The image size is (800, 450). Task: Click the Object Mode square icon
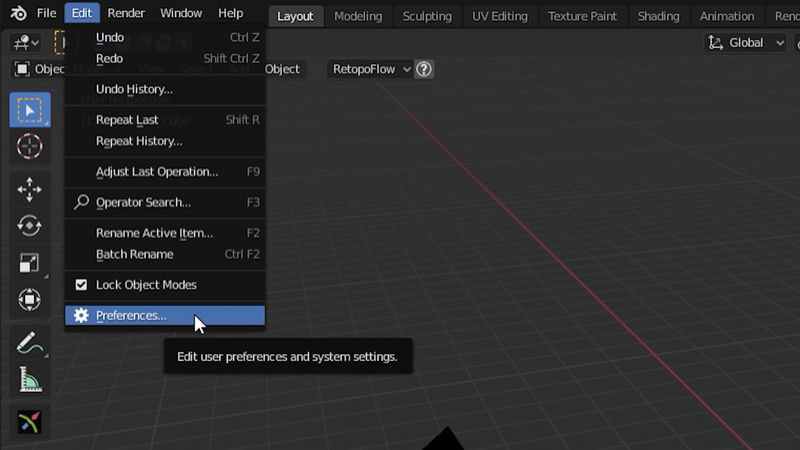click(x=22, y=69)
